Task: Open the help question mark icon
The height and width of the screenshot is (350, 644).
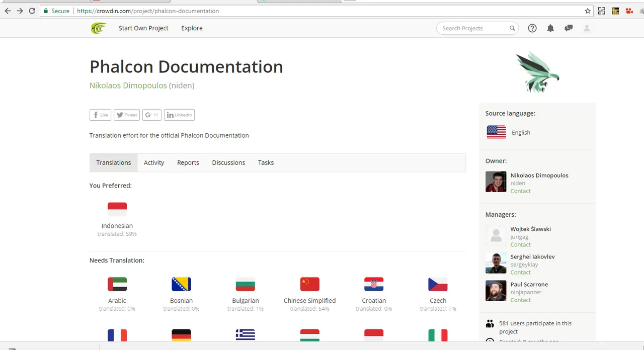Action: click(532, 28)
